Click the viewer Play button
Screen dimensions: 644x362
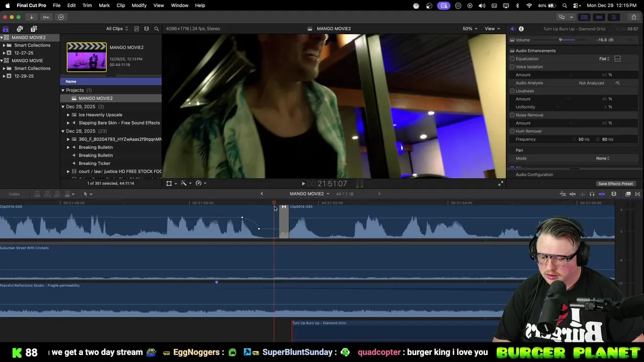[x=303, y=184]
